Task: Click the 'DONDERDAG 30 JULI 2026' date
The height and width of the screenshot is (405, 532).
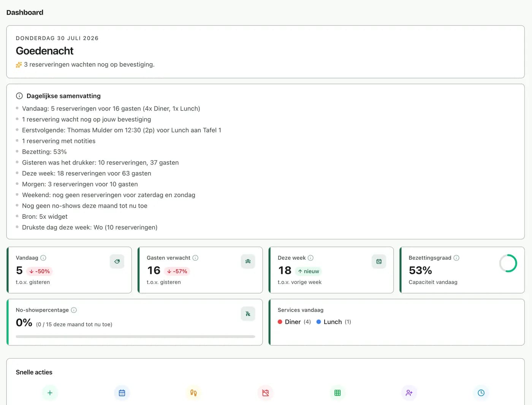Action: [x=57, y=38]
